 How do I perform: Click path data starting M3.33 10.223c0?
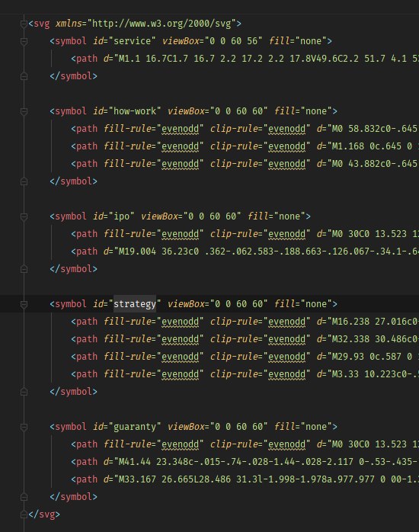375,374
